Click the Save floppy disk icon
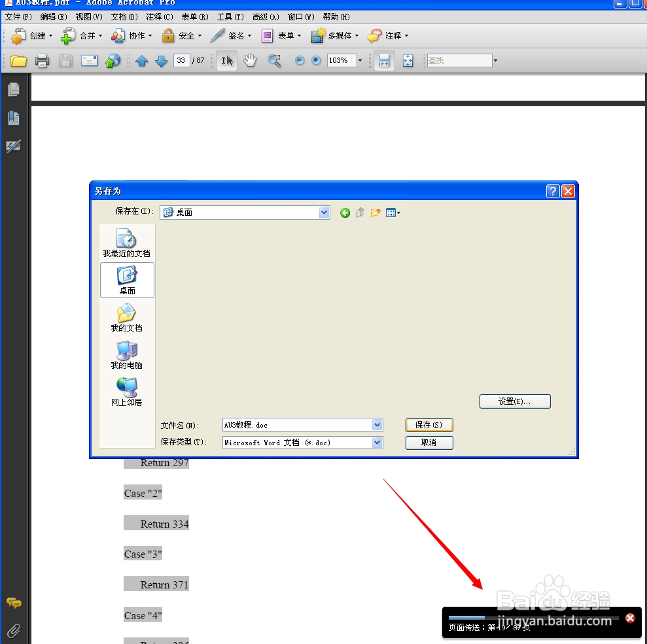The image size is (647, 644). tap(65, 61)
